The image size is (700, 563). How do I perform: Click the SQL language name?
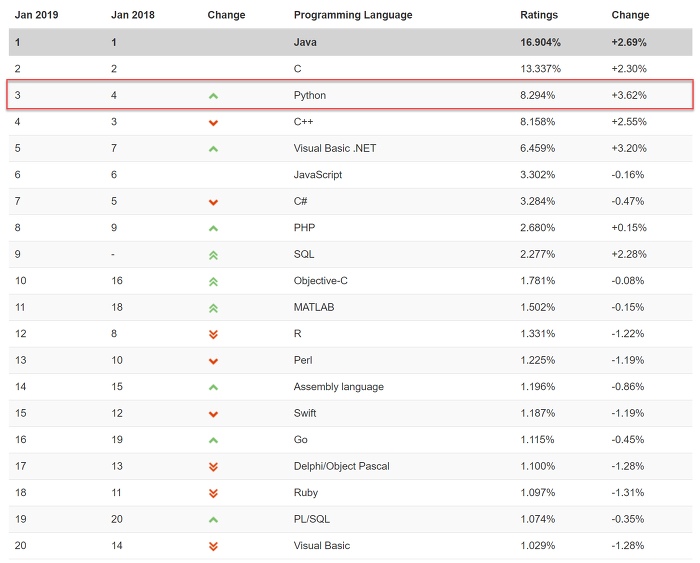[304, 254]
